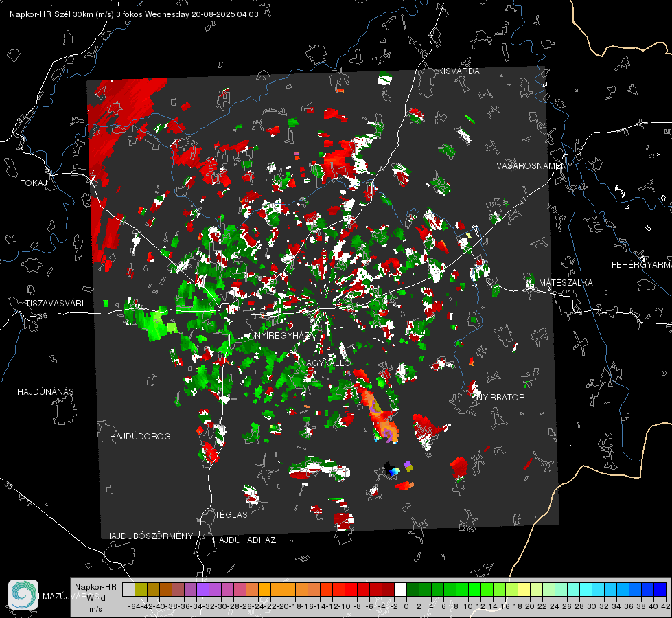Click the 'VÁSÁROSNAMÉNY' city label

tap(535, 166)
